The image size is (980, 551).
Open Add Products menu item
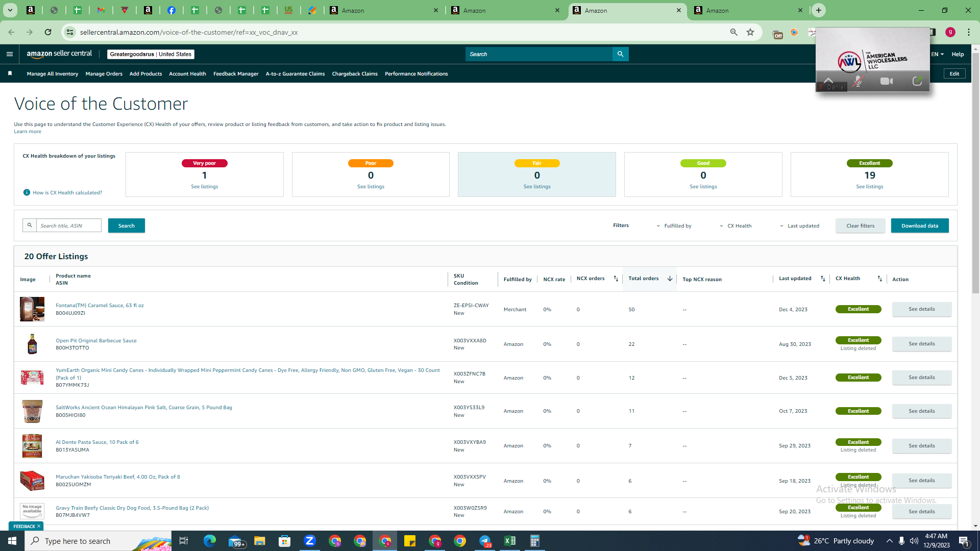(145, 73)
